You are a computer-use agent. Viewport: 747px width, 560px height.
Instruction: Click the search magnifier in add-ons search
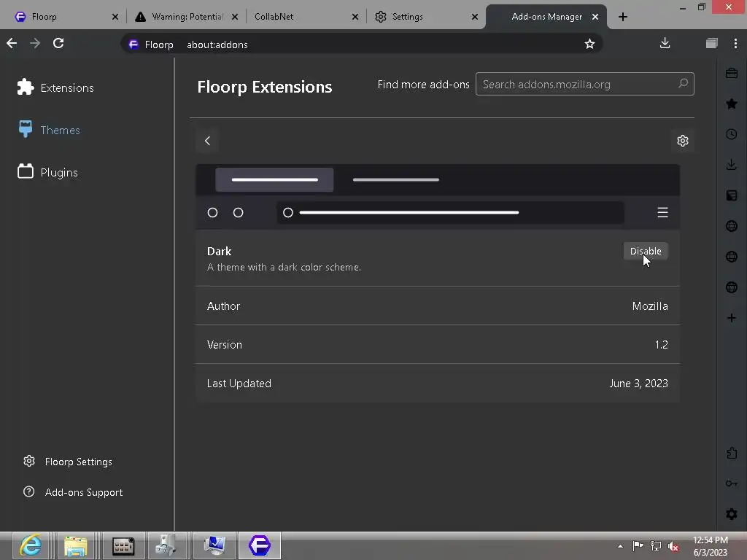coord(683,83)
